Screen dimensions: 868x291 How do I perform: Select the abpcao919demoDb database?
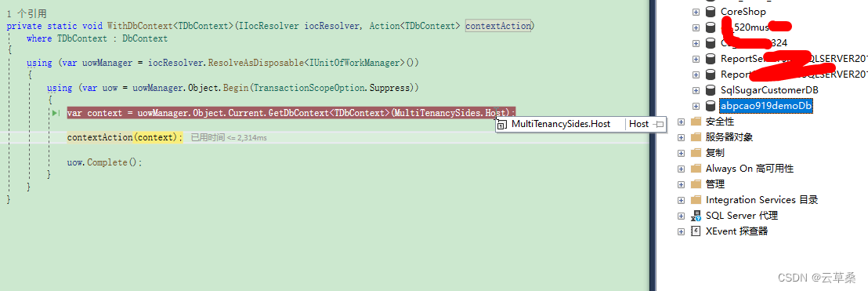(766, 106)
